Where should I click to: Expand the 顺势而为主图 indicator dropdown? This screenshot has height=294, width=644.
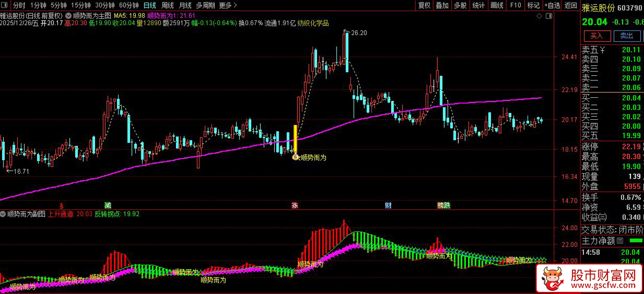(x=68, y=16)
